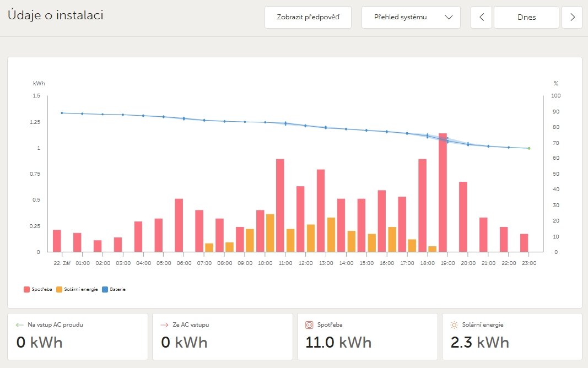This screenshot has height=368, width=588.
Task: Click the next day arrow button
Action: coord(572,17)
